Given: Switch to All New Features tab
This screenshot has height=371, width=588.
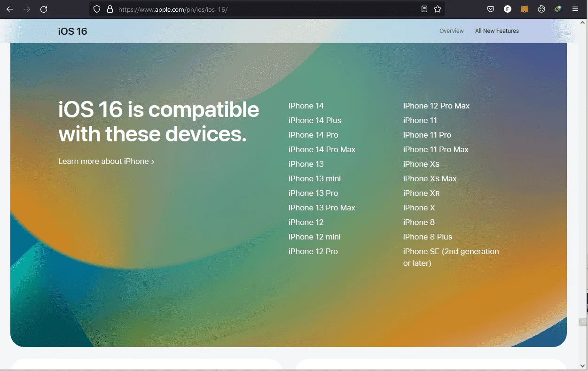Looking at the screenshot, I should coord(497,31).
